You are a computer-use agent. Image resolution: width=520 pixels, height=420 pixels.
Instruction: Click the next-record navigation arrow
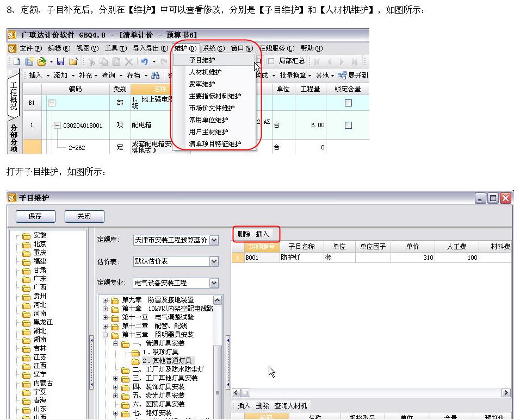click(x=342, y=61)
